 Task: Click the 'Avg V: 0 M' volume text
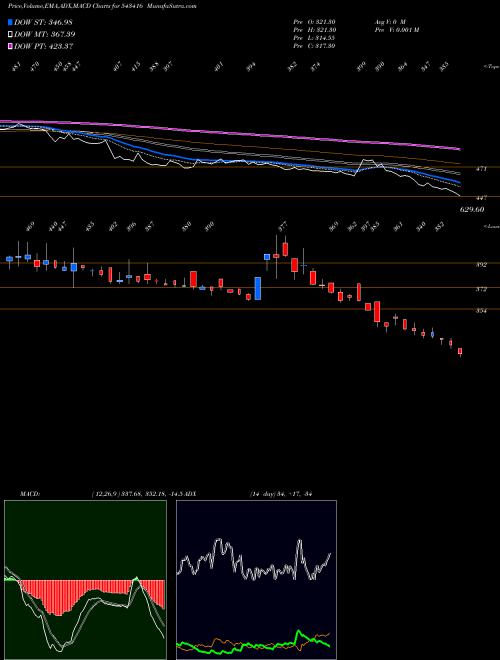click(389, 22)
